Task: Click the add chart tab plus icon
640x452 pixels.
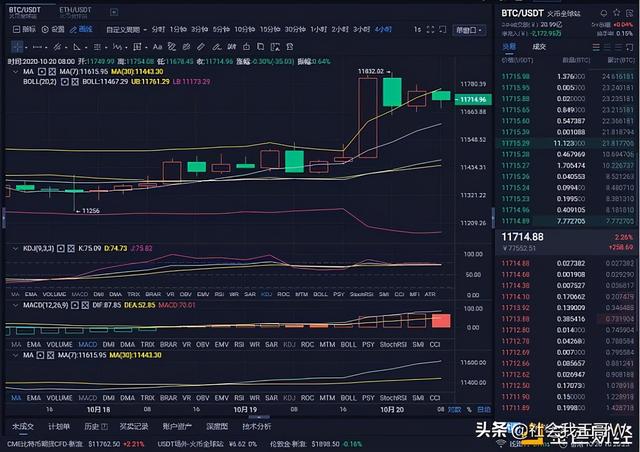Action: (114, 12)
